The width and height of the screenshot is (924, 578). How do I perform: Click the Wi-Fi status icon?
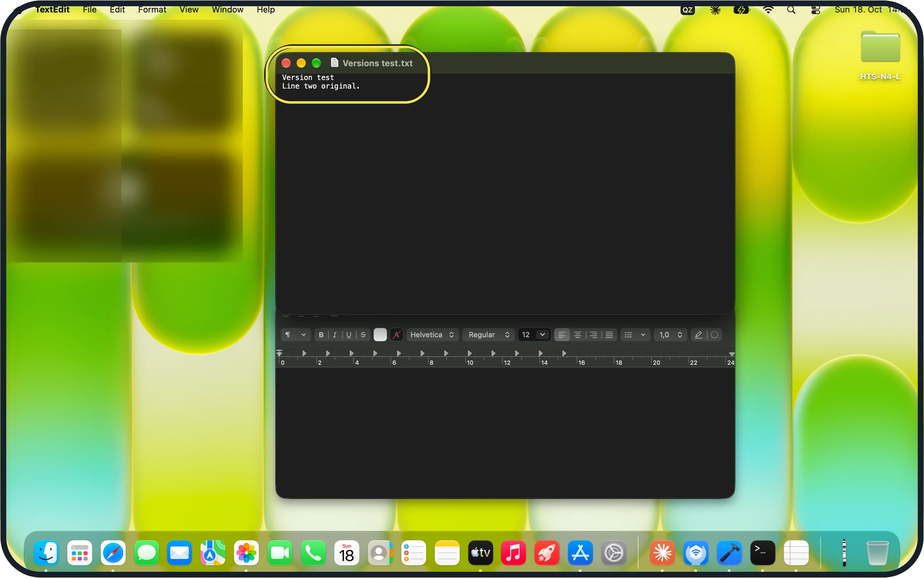coord(768,10)
